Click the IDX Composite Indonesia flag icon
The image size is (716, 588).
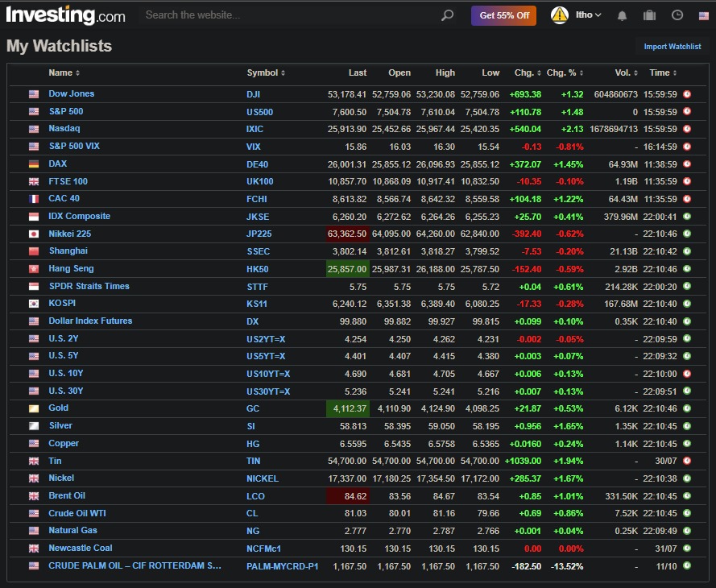[x=34, y=217]
